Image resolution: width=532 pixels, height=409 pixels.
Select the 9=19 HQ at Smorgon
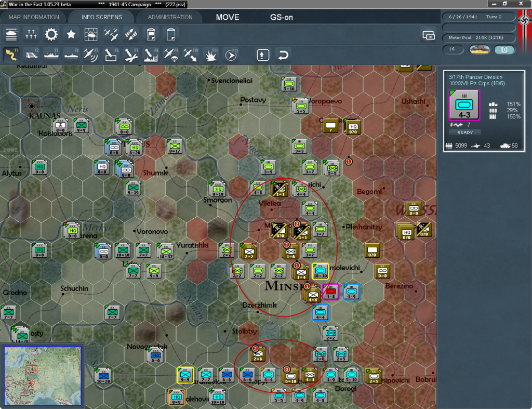(x=218, y=189)
